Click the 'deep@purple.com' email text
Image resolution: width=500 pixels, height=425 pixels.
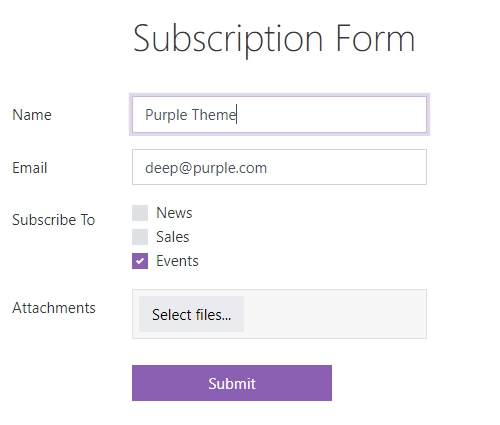[206, 168]
